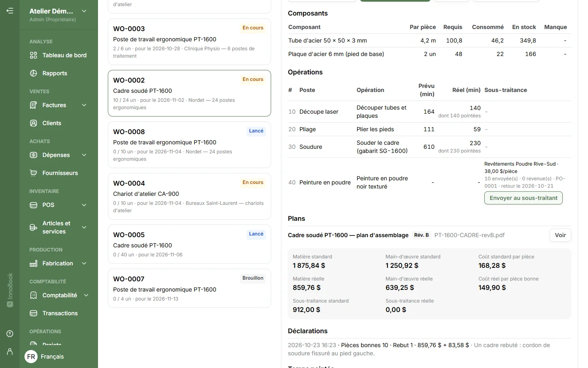Click the Envoyer au sous-traitant button
The image size is (588, 368).
[523, 198]
